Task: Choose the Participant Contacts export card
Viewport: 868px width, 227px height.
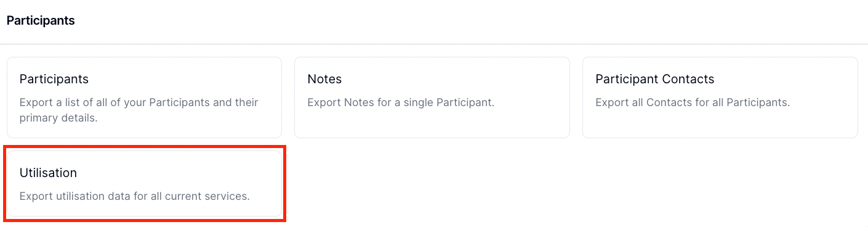Action: [x=720, y=97]
